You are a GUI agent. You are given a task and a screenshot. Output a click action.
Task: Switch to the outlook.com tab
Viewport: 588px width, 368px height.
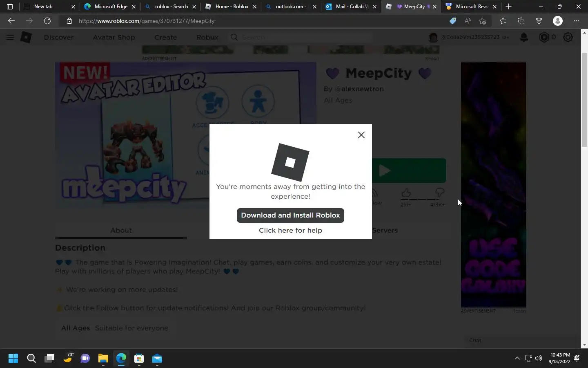(291, 7)
